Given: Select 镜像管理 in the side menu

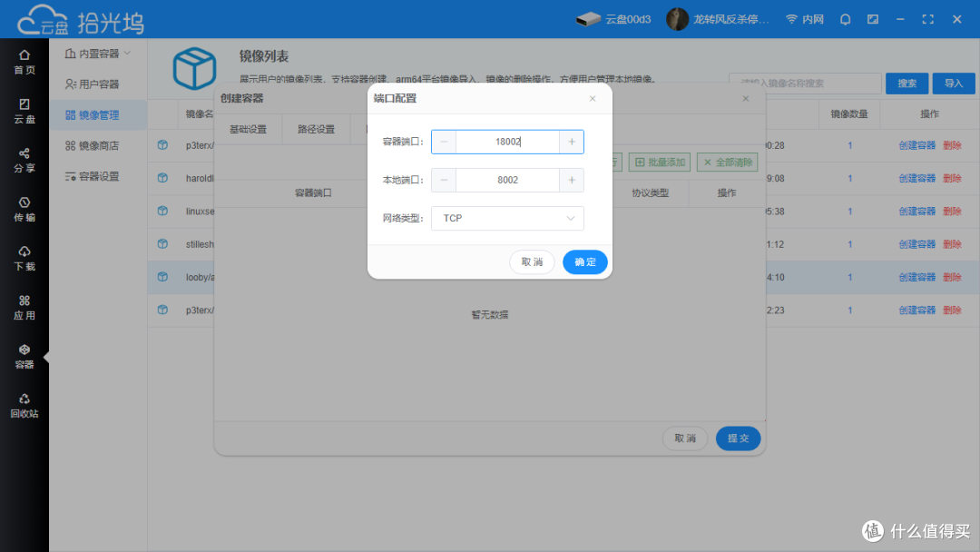Looking at the screenshot, I should point(98,115).
